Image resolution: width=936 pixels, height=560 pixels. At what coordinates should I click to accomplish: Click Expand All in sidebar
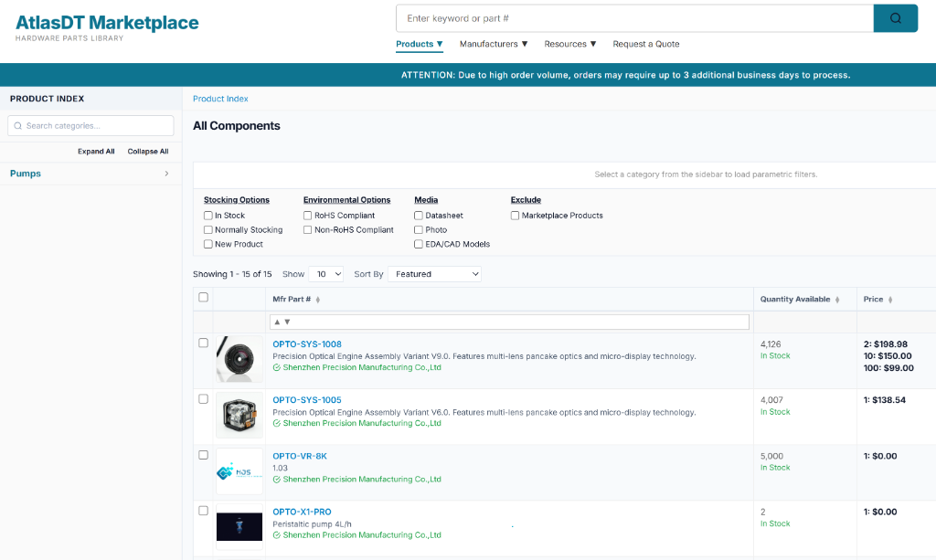coord(96,152)
